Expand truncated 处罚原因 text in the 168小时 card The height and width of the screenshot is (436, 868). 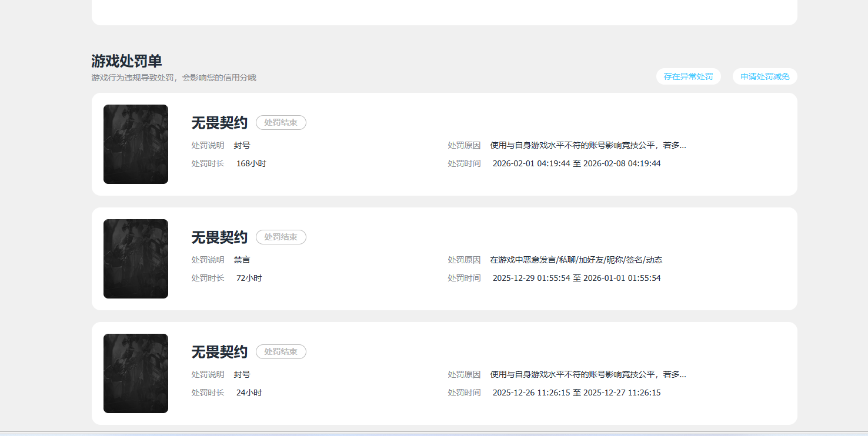(x=588, y=145)
